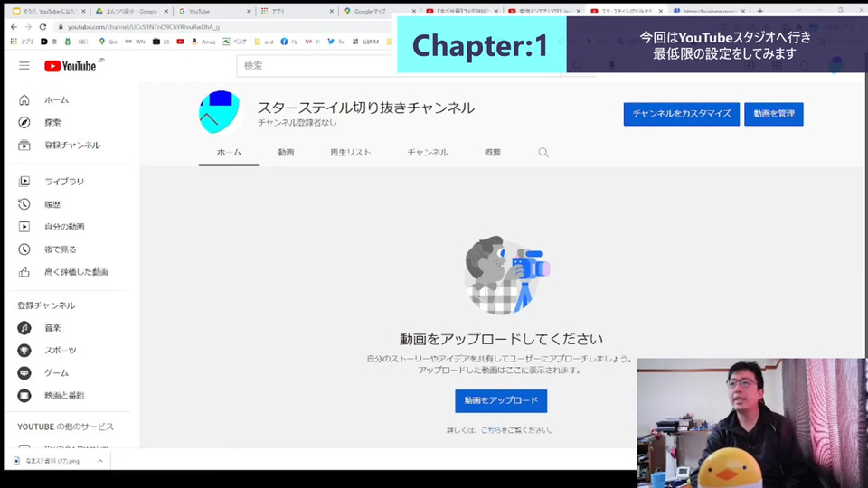868x488 pixels.
Task: Click the channel search magnifier icon
Action: coord(543,152)
